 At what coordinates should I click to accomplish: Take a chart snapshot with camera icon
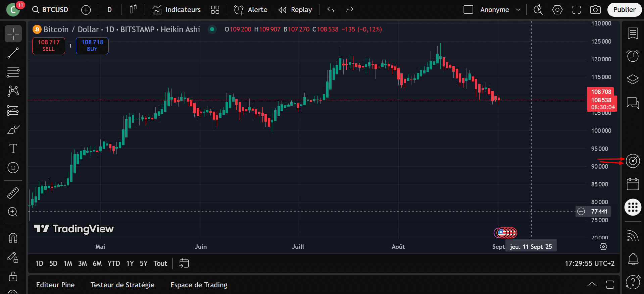(x=595, y=10)
